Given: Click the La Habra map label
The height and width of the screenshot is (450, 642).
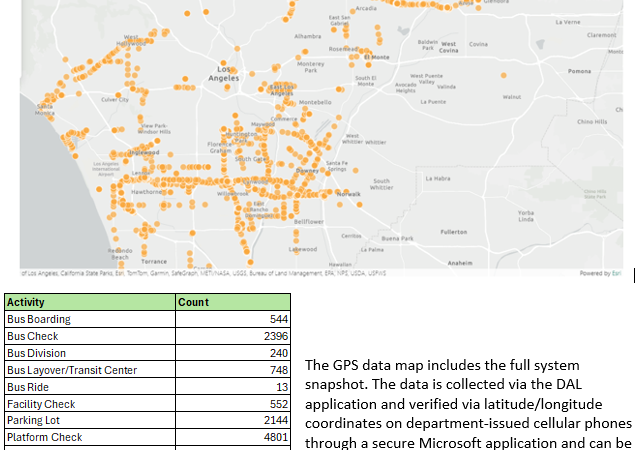Looking at the screenshot, I should coord(439,178).
